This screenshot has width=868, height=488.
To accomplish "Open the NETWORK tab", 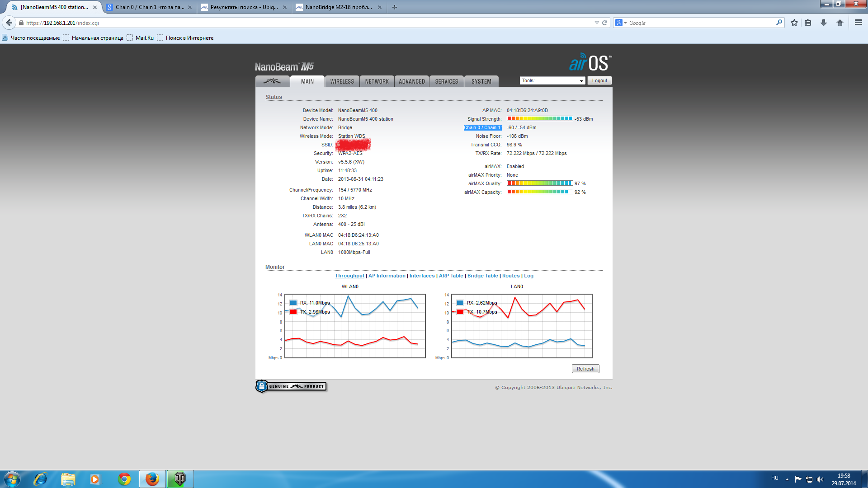I will (x=377, y=81).
